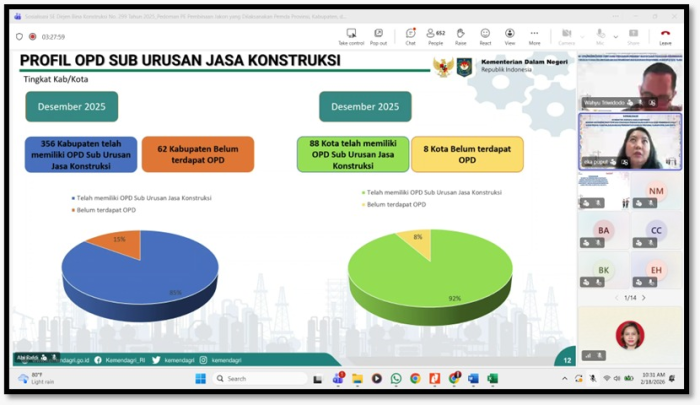The height and width of the screenshot is (405, 700).
Task: Leave the meeting
Action: 665,36
